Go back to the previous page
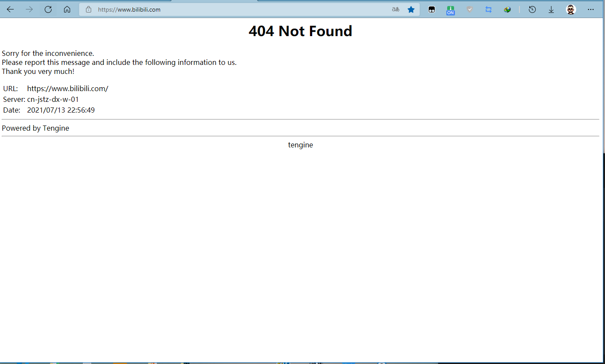605x364 pixels. pyautogui.click(x=10, y=9)
